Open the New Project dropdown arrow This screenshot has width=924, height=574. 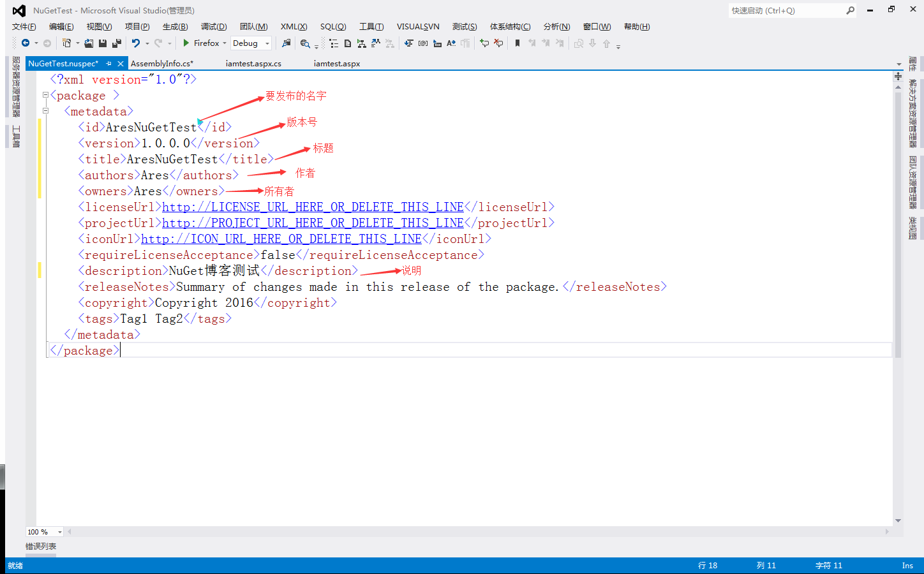tap(78, 43)
